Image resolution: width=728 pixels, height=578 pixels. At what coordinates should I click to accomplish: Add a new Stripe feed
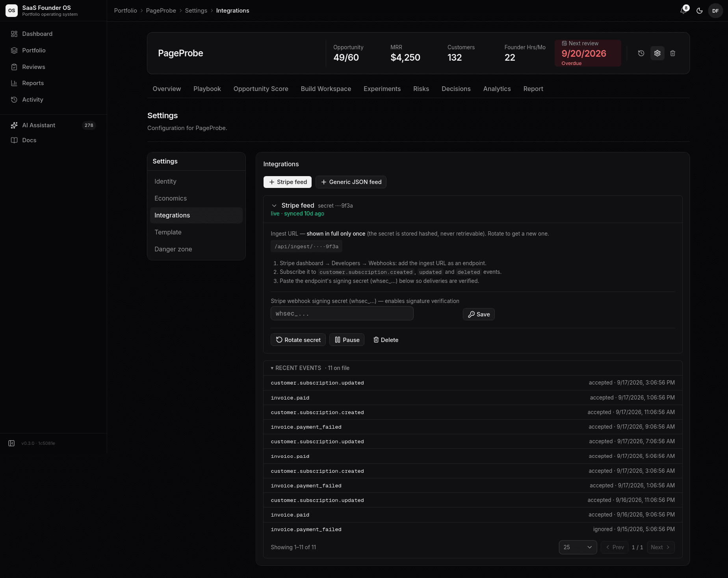coord(288,182)
